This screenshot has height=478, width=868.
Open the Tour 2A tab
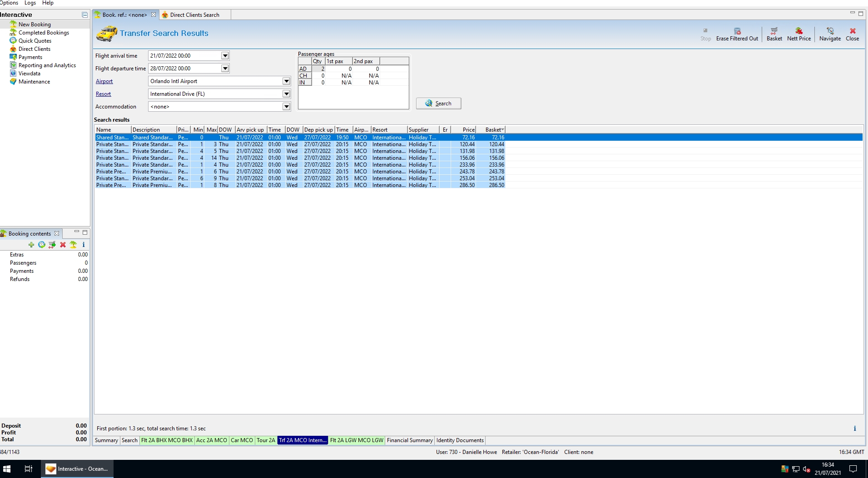pos(266,440)
